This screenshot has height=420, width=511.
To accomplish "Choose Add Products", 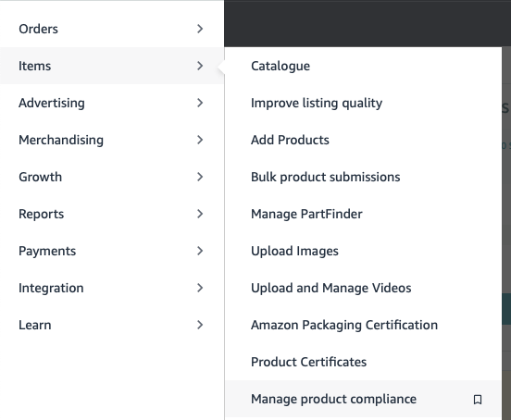I will [363, 140].
